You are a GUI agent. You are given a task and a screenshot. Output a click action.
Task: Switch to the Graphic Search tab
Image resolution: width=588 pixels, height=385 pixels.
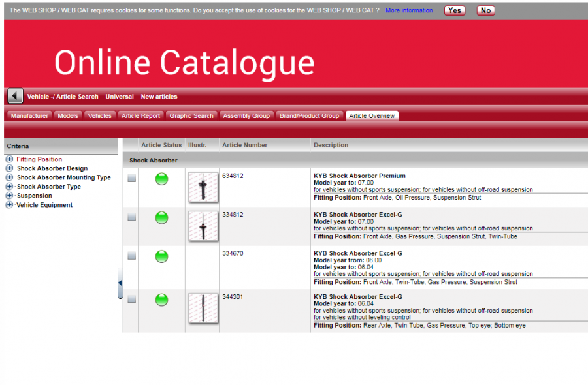(x=191, y=116)
